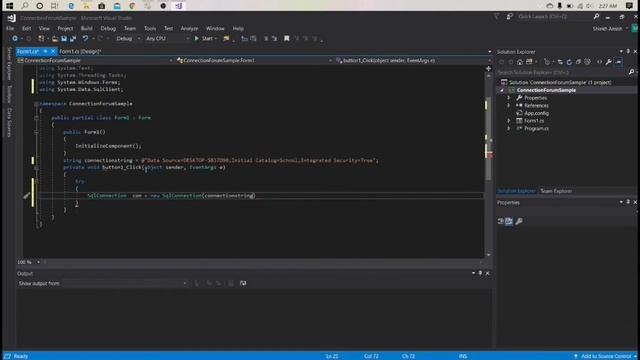Click the Solution Explorer search magnifier icon
640x360 pixels.
click(x=631, y=72)
